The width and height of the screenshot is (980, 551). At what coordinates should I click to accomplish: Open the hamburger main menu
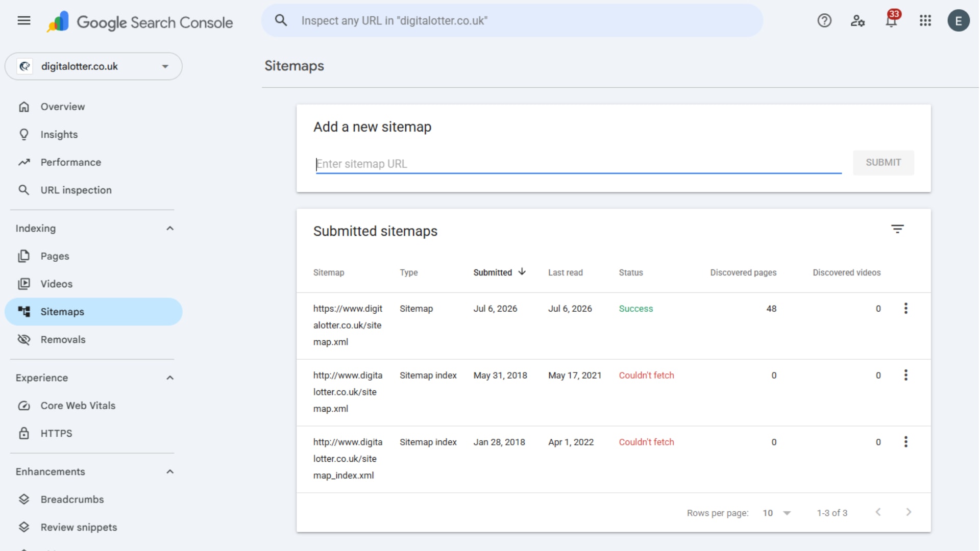tap(24, 21)
